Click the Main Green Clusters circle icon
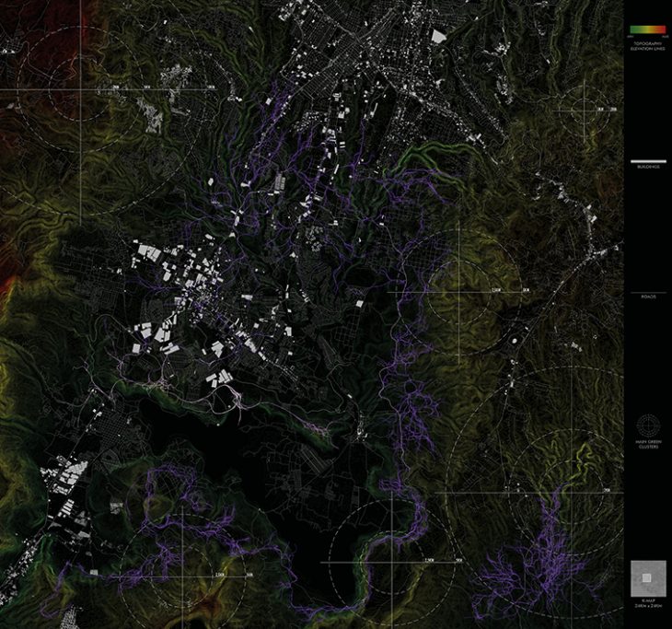The image size is (672, 629). click(647, 425)
